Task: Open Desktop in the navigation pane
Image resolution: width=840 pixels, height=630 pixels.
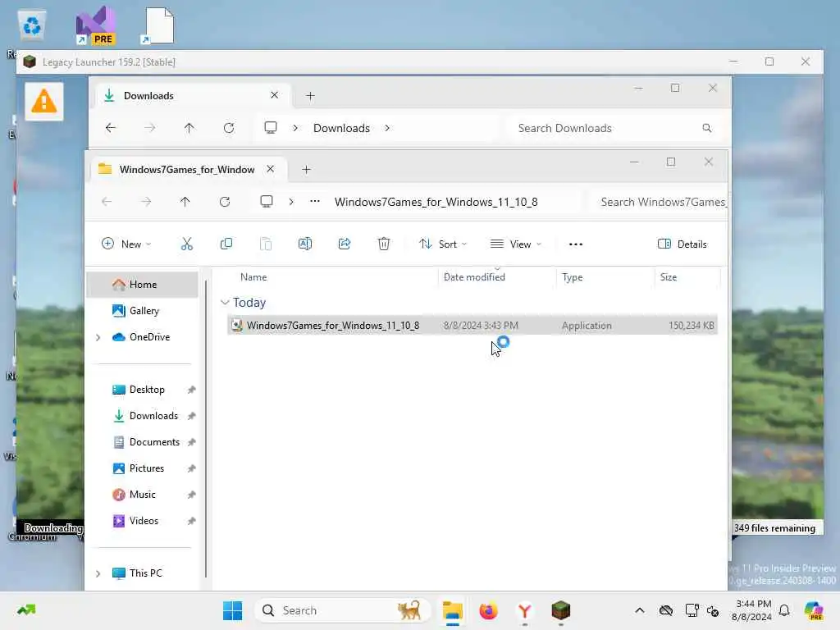Action: pos(143,390)
